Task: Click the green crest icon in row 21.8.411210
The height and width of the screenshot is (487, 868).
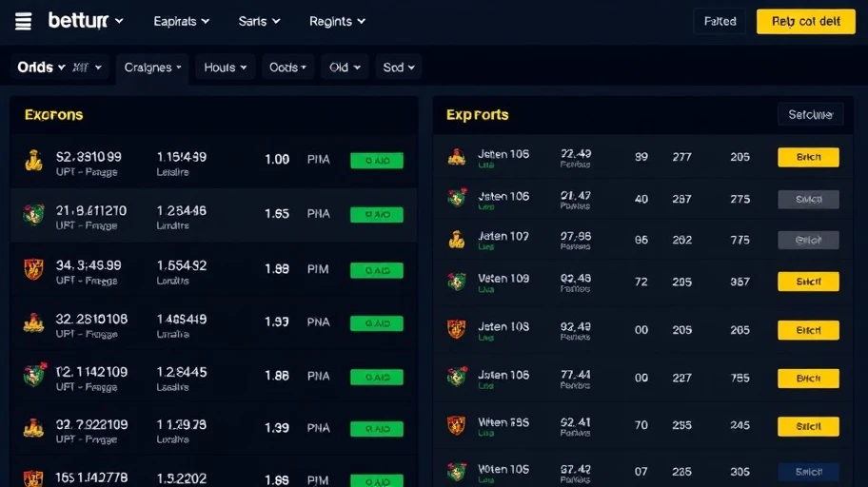Action: pyautogui.click(x=33, y=214)
